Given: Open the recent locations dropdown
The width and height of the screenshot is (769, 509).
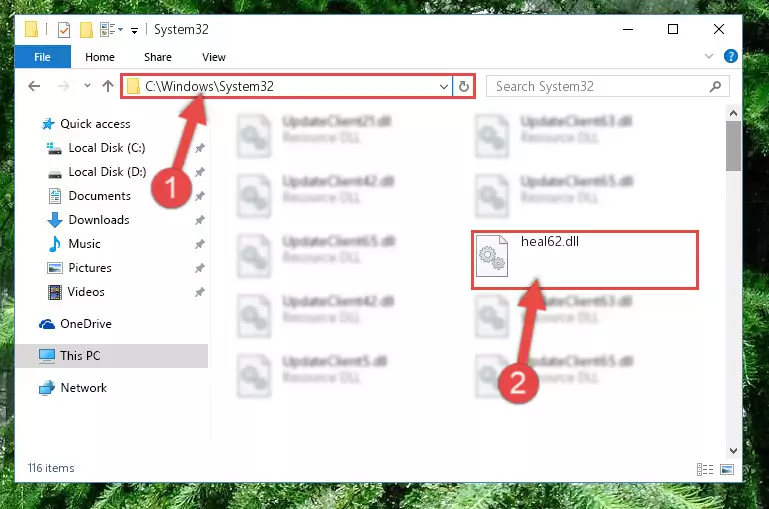Looking at the screenshot, I should (x=87, y=86).
